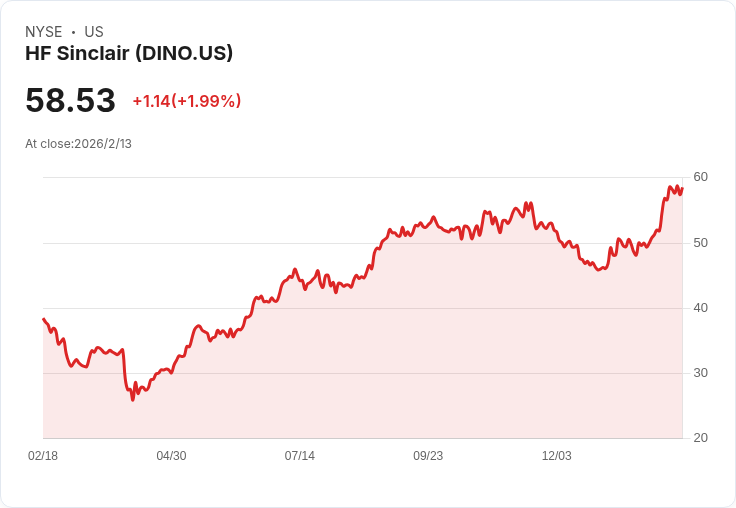Select the NYSE exchange label

(x=44, y=32)
